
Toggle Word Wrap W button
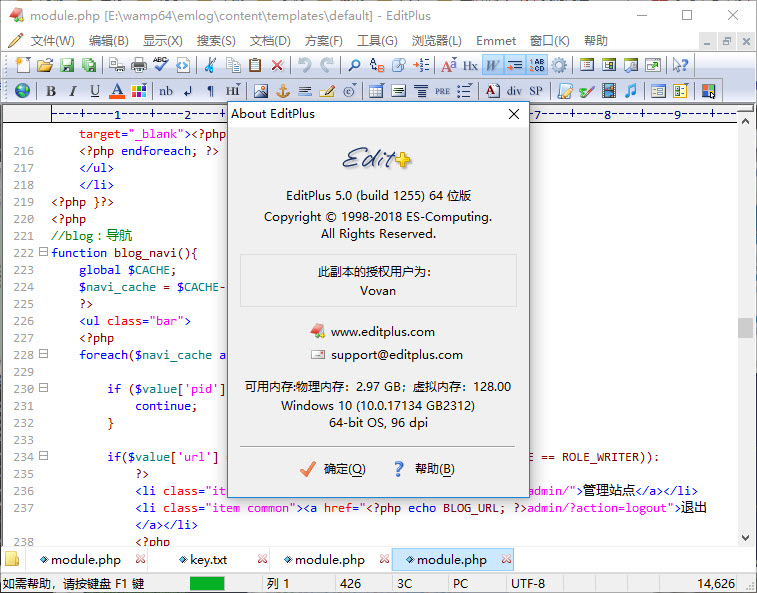(x=492, y=65)
